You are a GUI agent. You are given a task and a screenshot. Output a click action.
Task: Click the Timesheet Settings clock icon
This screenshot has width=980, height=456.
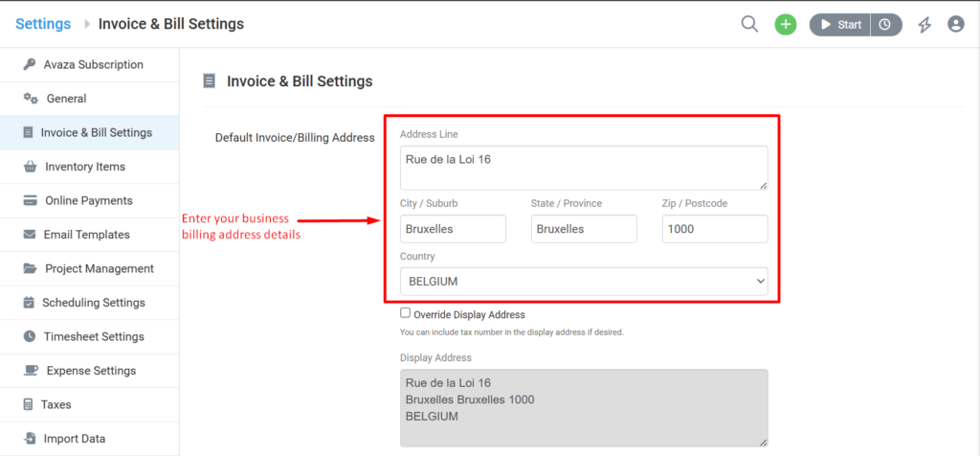[x=29, y=337]
